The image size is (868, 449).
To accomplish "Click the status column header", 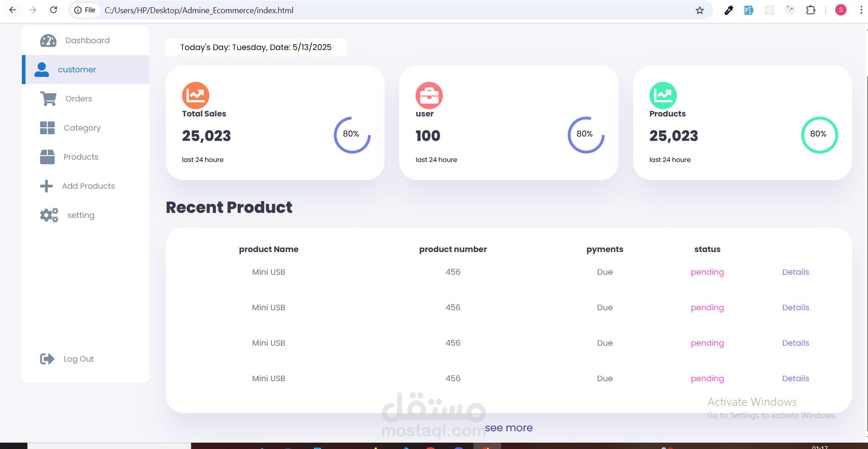I will [707, 249].
